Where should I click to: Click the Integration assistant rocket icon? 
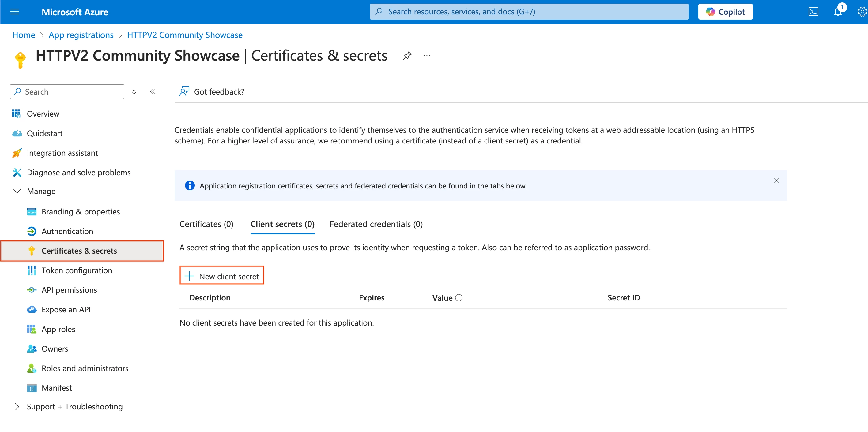[17, 153]
